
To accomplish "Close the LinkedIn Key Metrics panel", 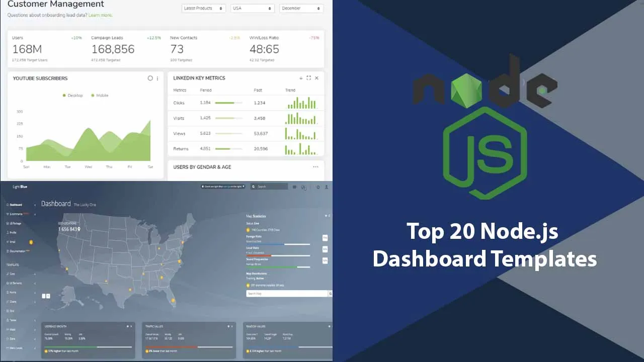I will pos(316,78).
